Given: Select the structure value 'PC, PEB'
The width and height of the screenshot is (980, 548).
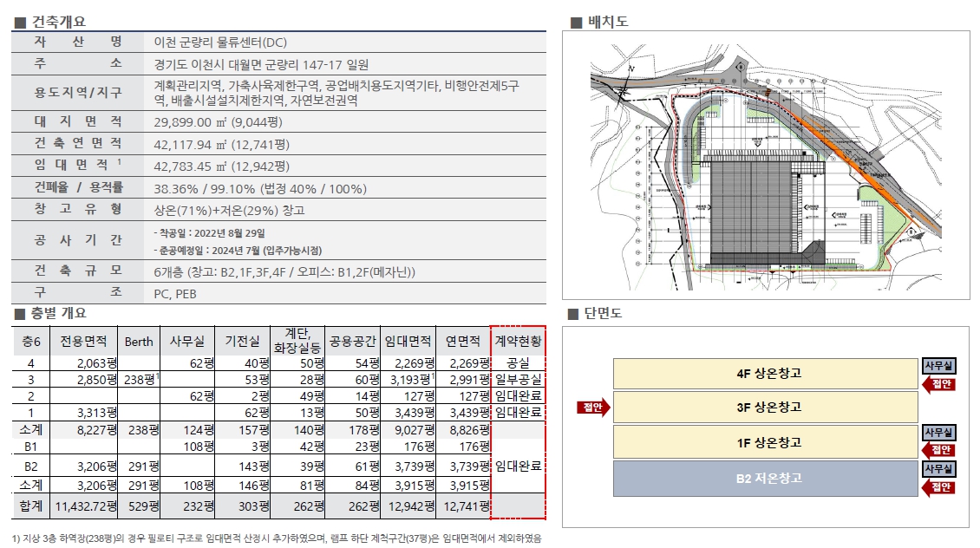Looking at the screenshot, I should pyautogui.click(x=175, y=294).
